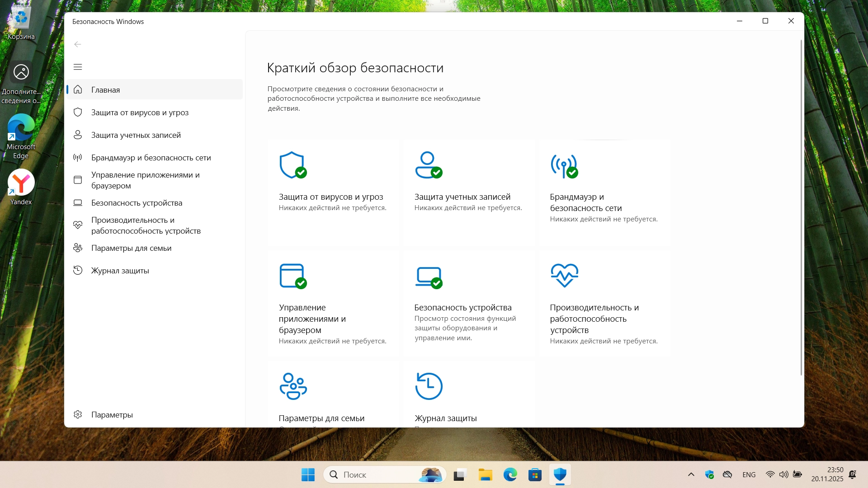Select Защита учетных записей in sidebar
Screen dimensions: 868x488
click(136, 135)
